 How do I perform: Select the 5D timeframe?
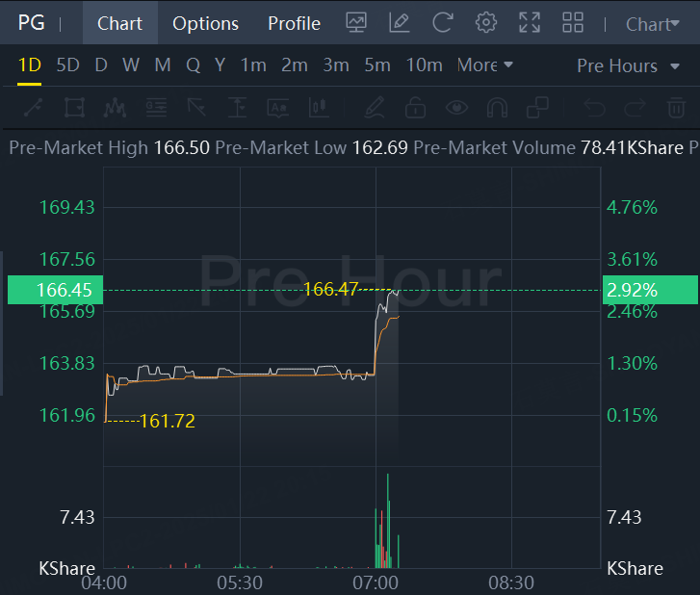click(x=67, y=65)
